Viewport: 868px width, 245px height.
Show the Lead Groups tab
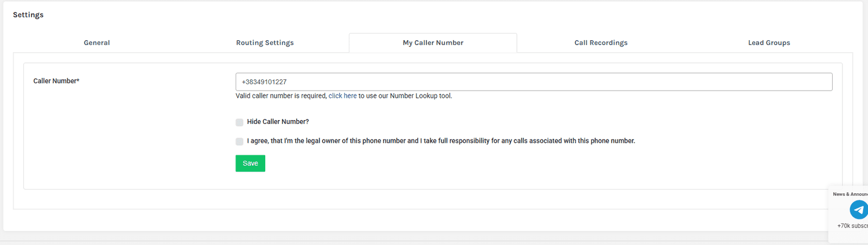tap(769, 43)
